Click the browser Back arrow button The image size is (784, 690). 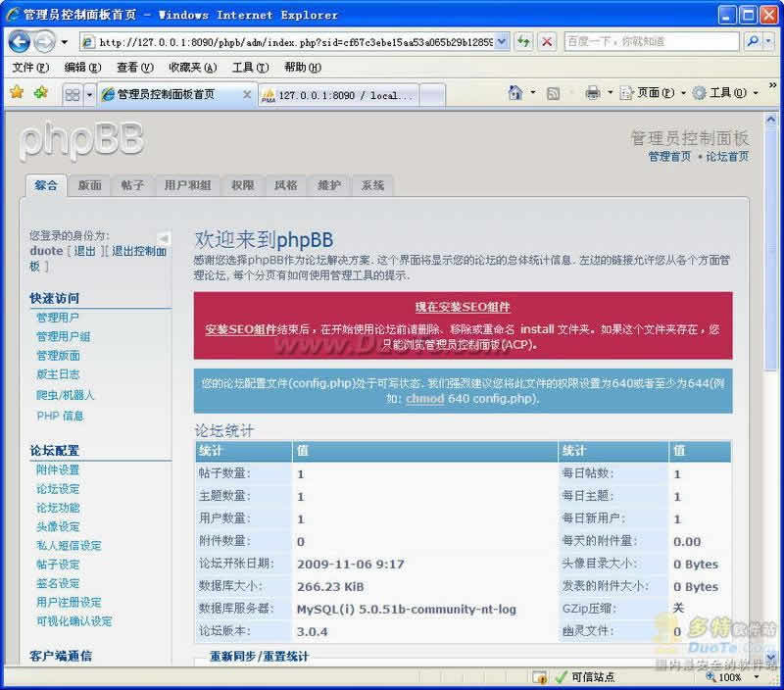[x=20, y=42]
